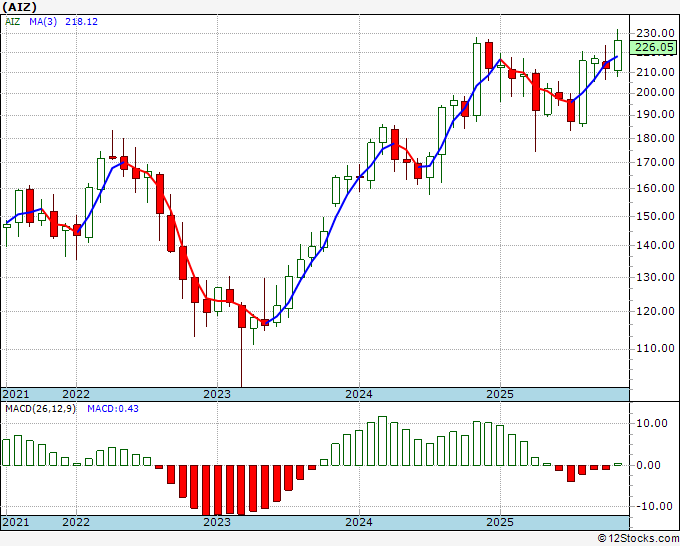680x546 pixels.
Task: Click the latest green candlestick near 226
Action: coord(618,56)
